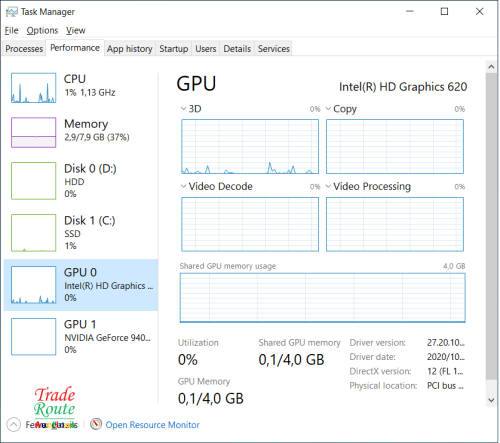Image resolution: width=500 pixels, height=443 pixels.
Task: Click the scrollbar up arrow
Action: tap(491, 67)
